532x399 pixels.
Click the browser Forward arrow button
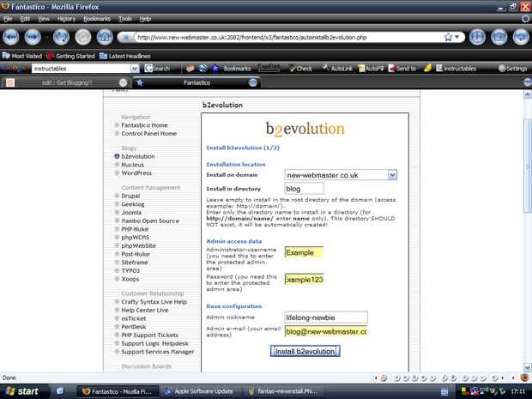point(33,37)
